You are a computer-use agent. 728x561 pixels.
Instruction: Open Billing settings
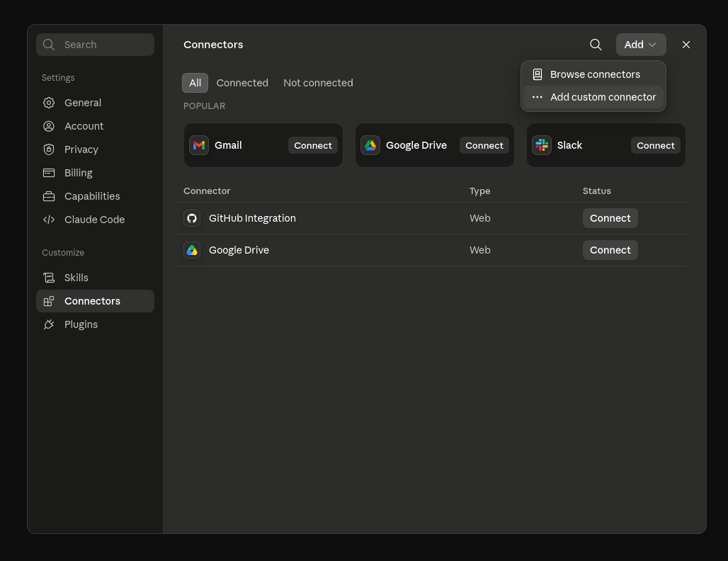95,173
